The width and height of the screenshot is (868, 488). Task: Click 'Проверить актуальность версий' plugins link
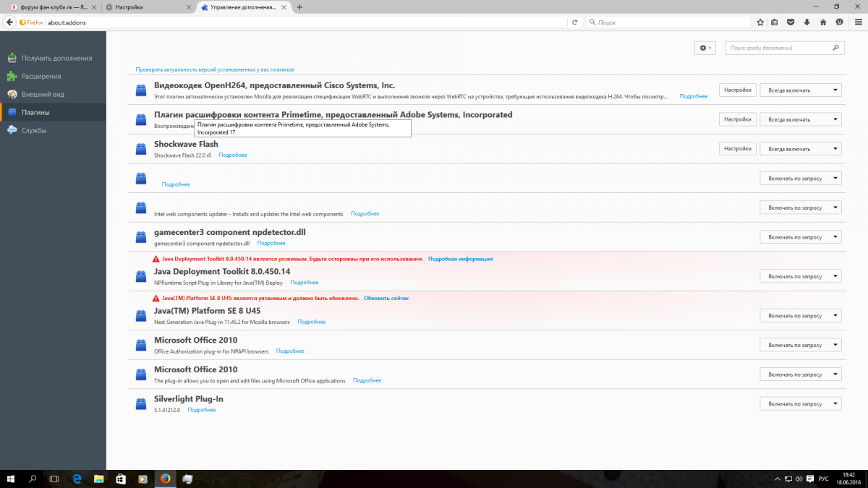tap(215, 70)
